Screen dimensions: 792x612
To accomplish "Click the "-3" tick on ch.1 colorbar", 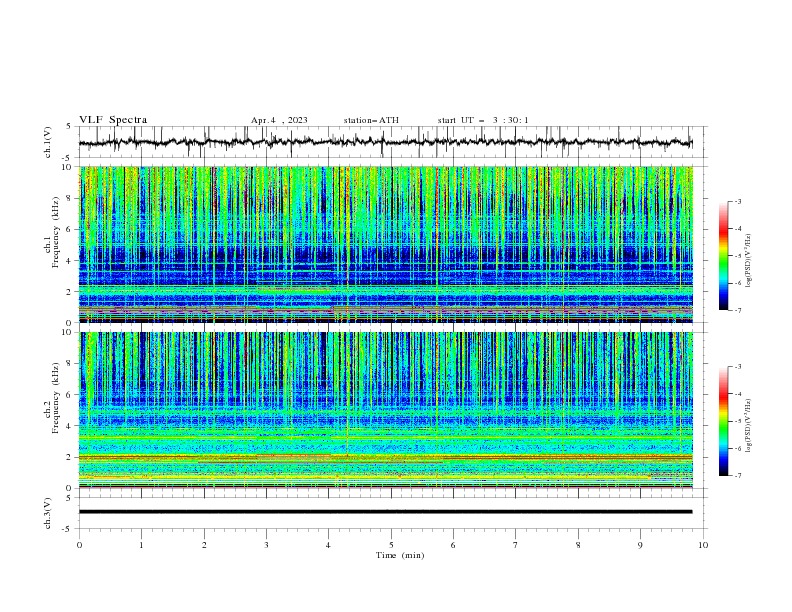I will [x=737, y=201].
